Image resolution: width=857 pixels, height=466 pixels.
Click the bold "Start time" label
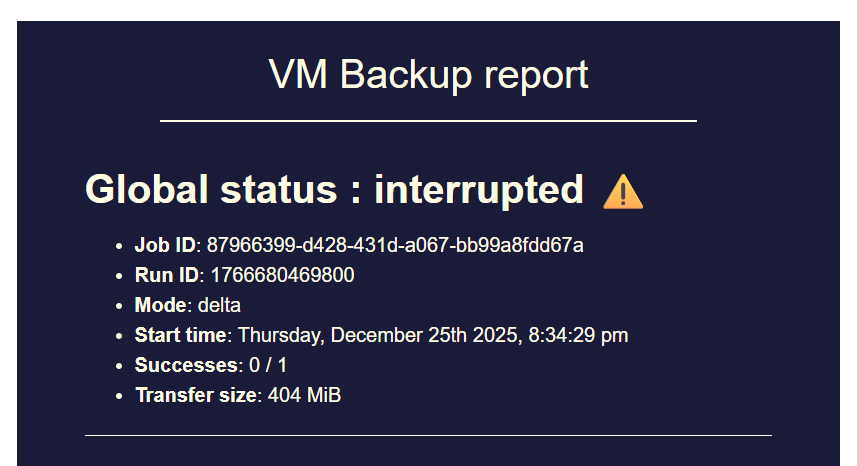181,335
